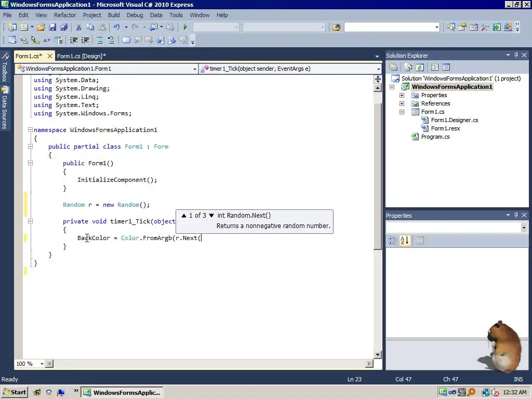Viewport: 532px width, 399px height.
Task: Open Solution Explorer from the main toolbar
Action: point(450,27)
